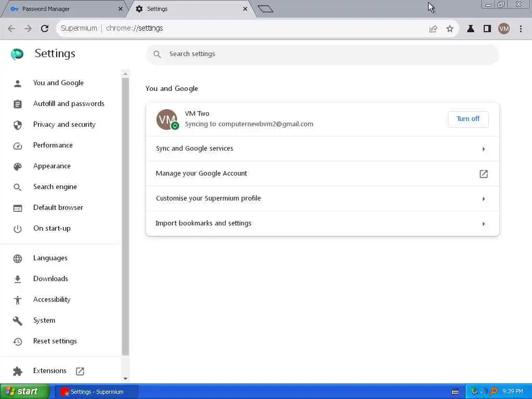The image size is (532, 399).
Task: Open Manage your Google Account link
Action: (x=322, y=174)
